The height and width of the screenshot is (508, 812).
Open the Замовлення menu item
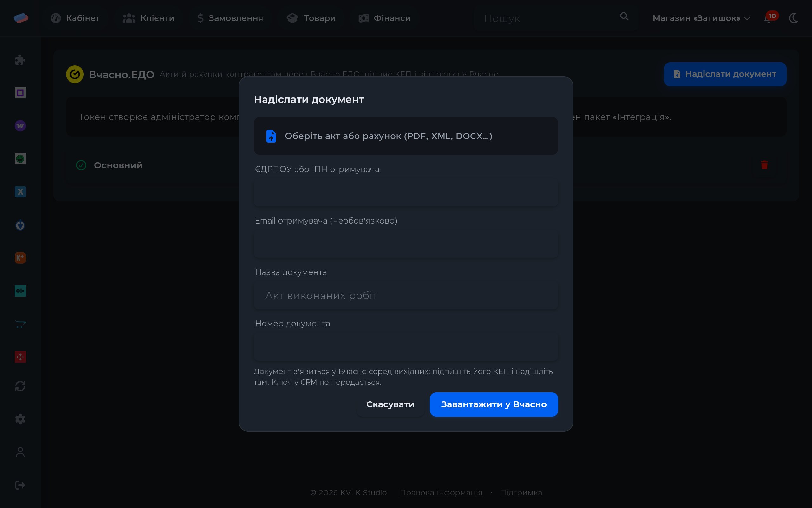tap(230, 18)
